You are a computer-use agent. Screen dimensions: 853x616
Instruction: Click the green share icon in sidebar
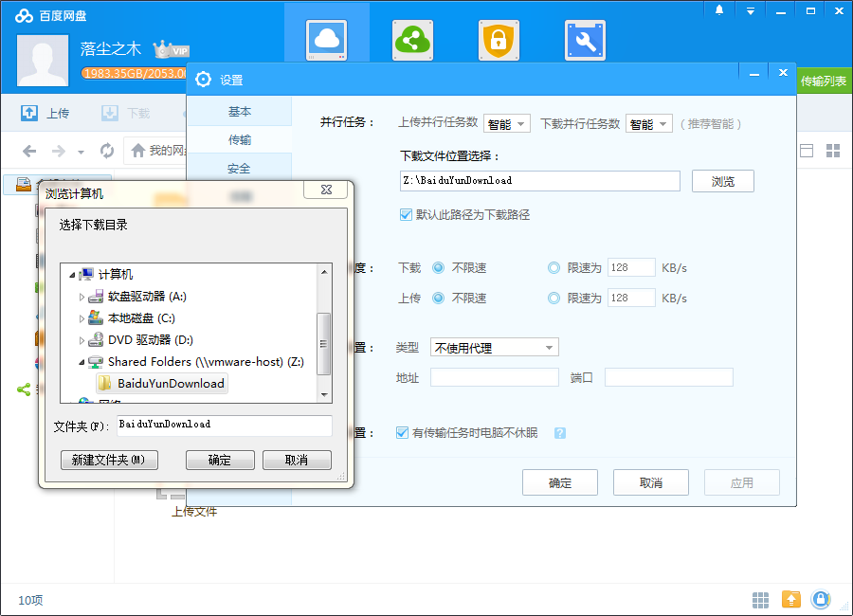point(24,390)
